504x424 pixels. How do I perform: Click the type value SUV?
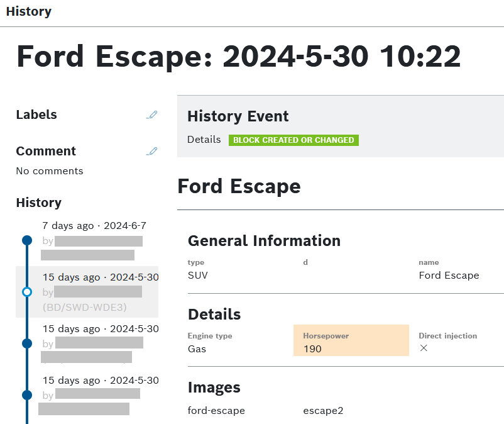(x=197, y=275)
